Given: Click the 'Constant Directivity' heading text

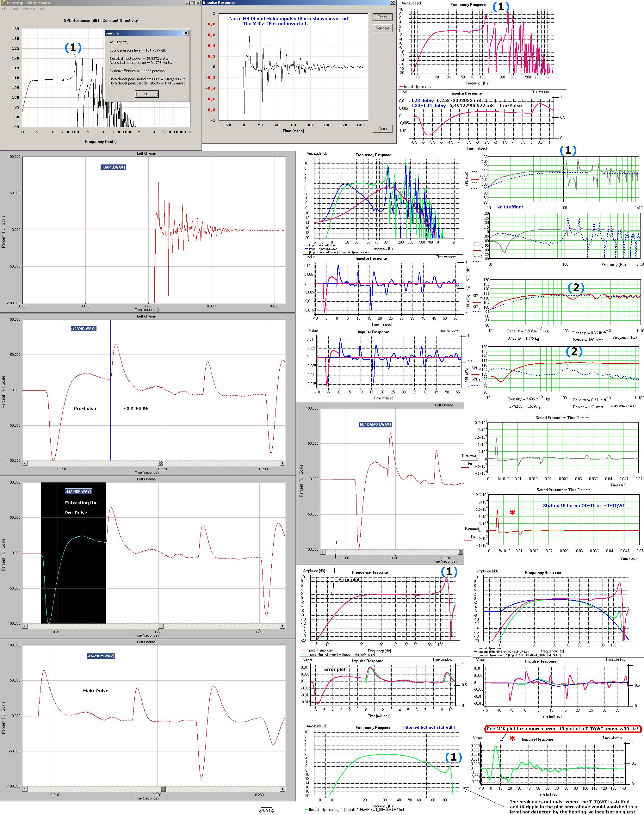Looking at the screenshot, I should (x=120, y=20).
